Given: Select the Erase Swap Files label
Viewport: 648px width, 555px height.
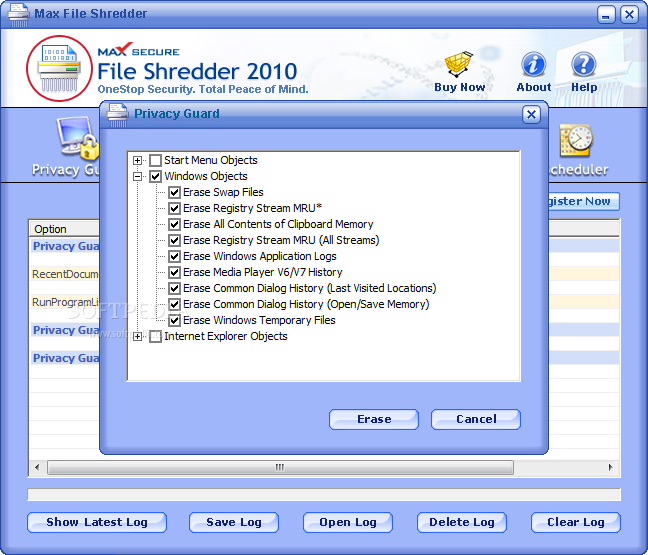Looking at the screenshot, I should point(223,193).
